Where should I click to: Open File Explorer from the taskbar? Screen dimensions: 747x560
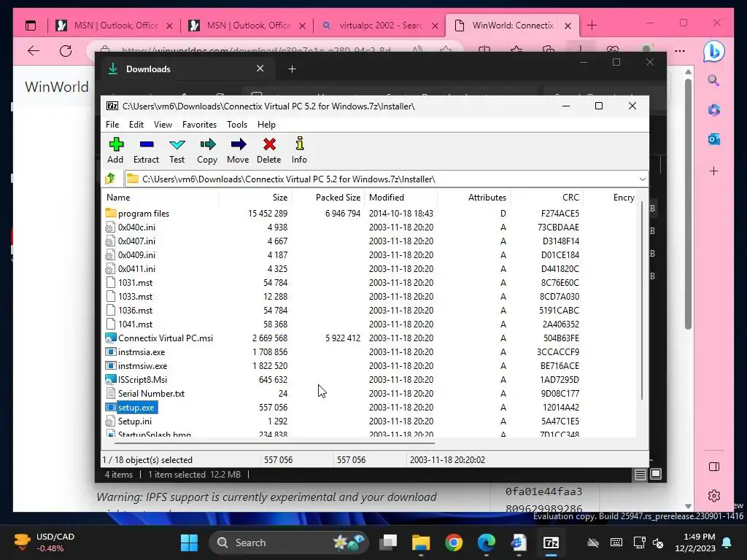pyautogui.click(x=421, y=542)
